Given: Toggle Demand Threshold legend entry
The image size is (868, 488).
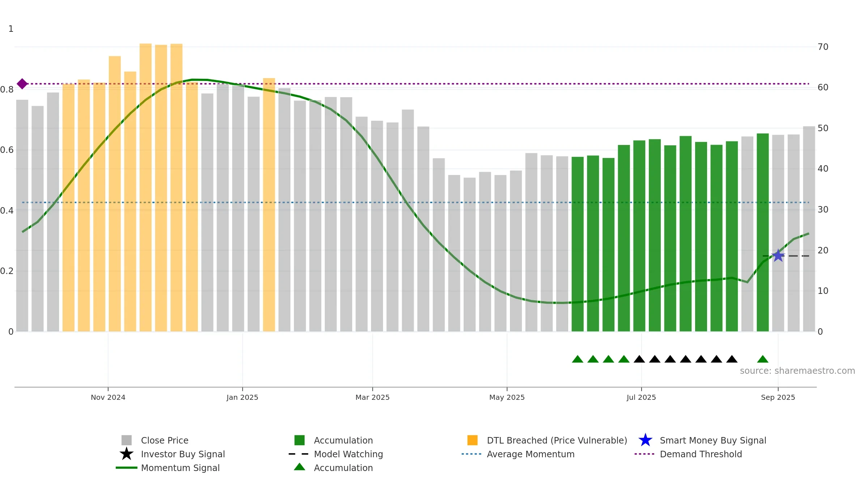Looking at the screenshot, I should [x=688, y=454].
